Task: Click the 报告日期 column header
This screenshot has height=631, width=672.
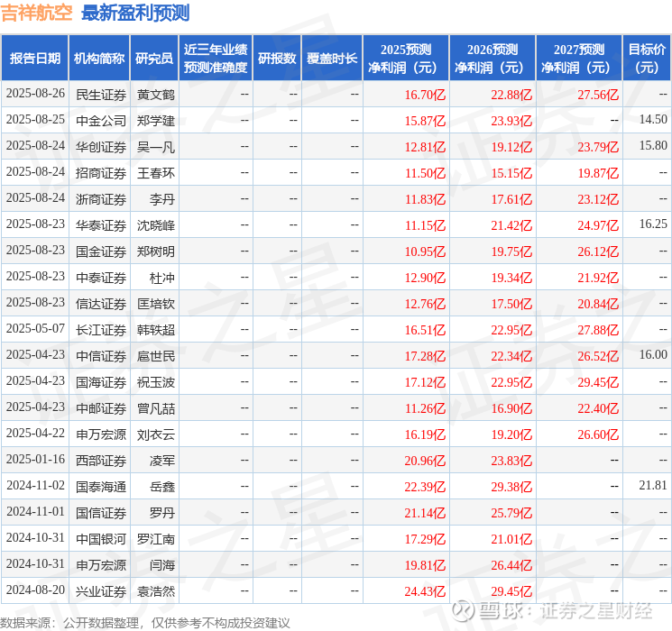Action: (x=34, y=58)
